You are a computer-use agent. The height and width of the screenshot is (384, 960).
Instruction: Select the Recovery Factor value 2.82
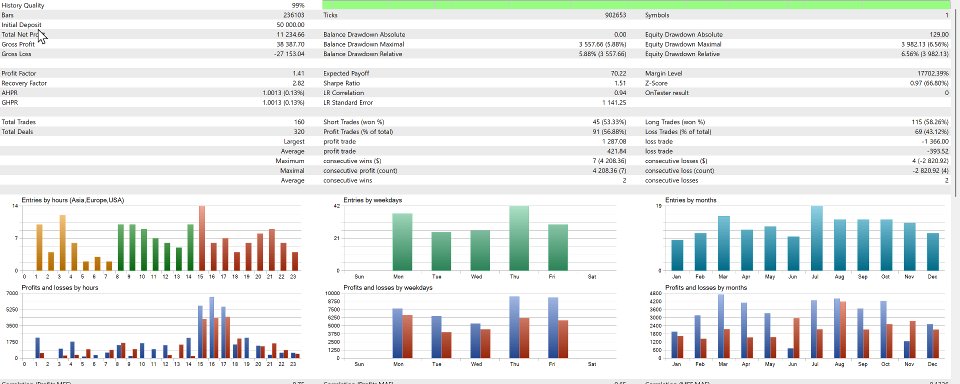point(299,83)
